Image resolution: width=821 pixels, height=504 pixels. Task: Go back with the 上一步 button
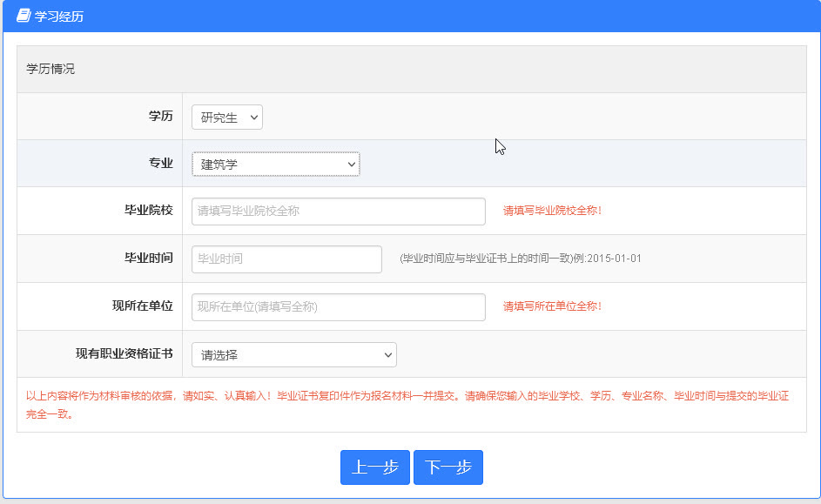[375, 467]
